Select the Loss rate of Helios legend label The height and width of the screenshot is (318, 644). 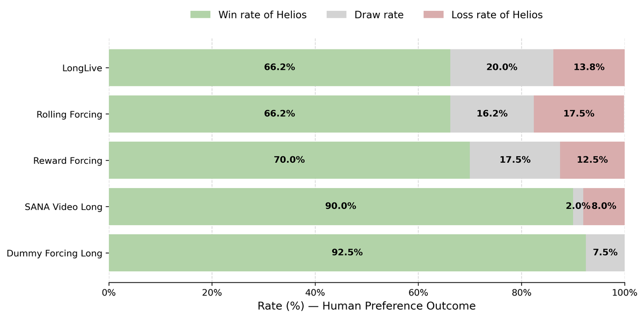(x=497, y=15)
